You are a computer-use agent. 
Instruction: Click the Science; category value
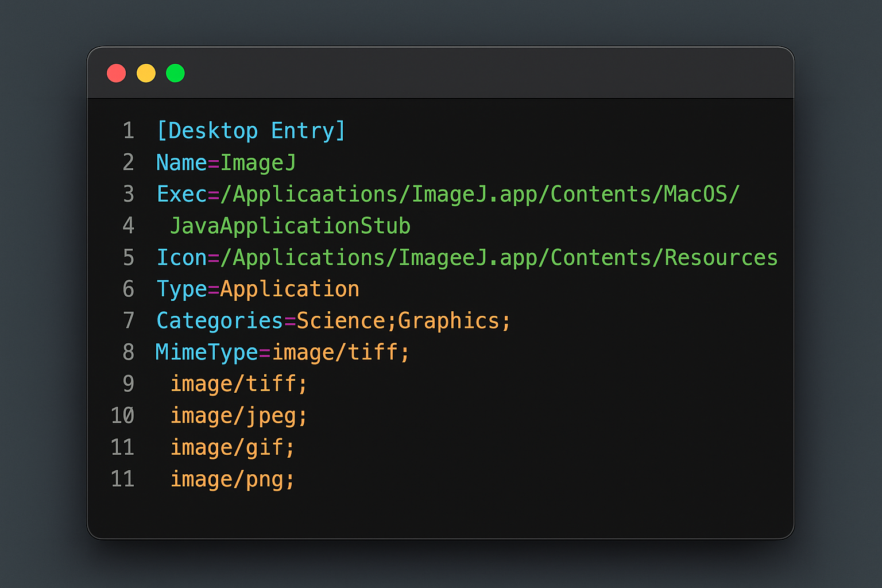point(347,320)
